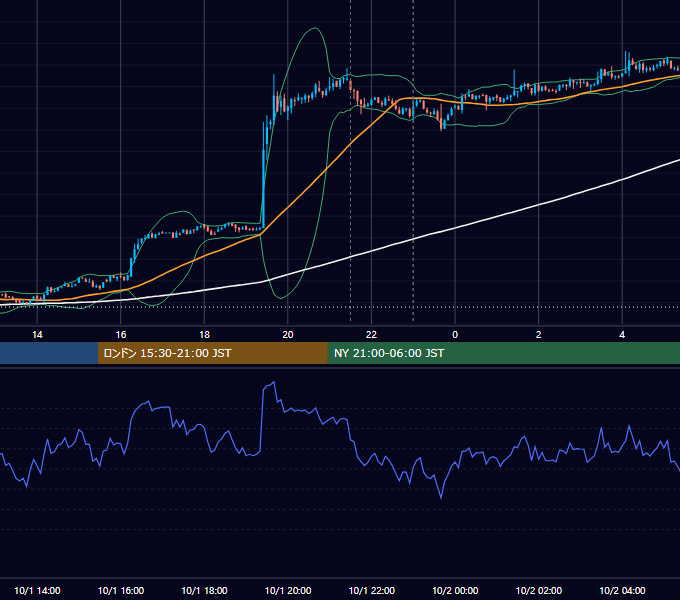Click the NY 21:00-06:00 JST session band

tap(503, 353)
